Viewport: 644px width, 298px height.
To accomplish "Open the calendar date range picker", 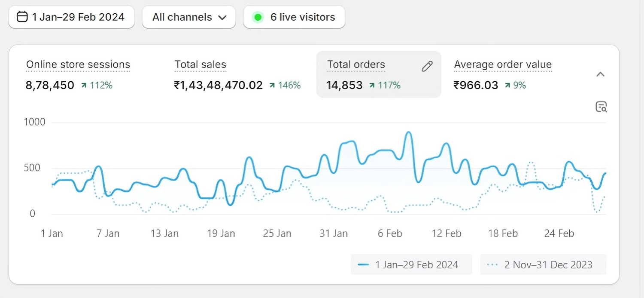I will pos(71,17).
